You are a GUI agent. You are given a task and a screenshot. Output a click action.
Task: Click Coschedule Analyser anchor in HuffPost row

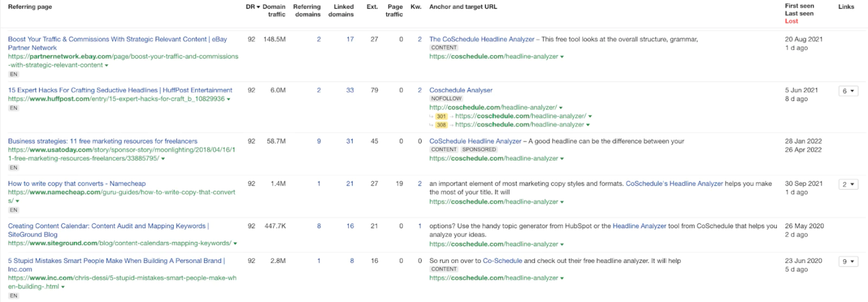point(461,90)
